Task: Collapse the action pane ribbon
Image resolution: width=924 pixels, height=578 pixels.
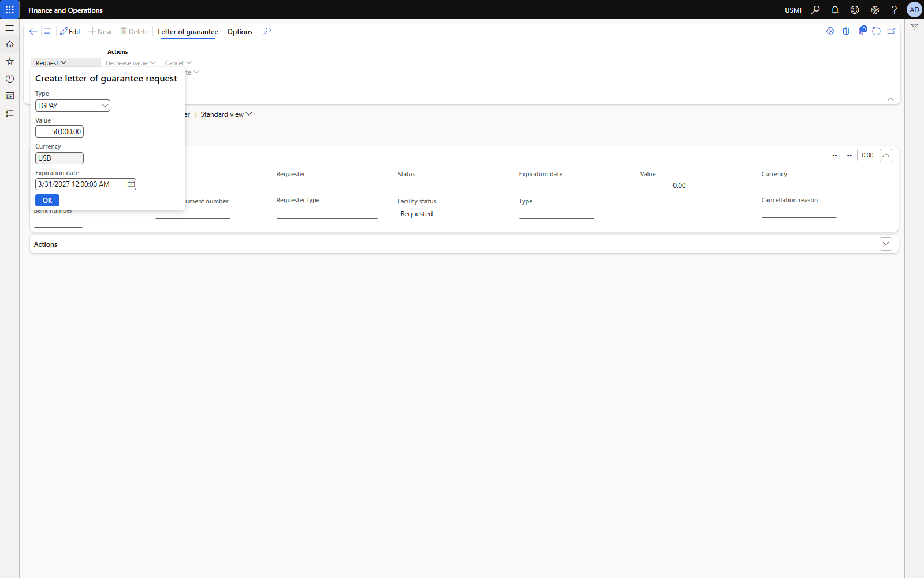Action: [x=891, y=99]
